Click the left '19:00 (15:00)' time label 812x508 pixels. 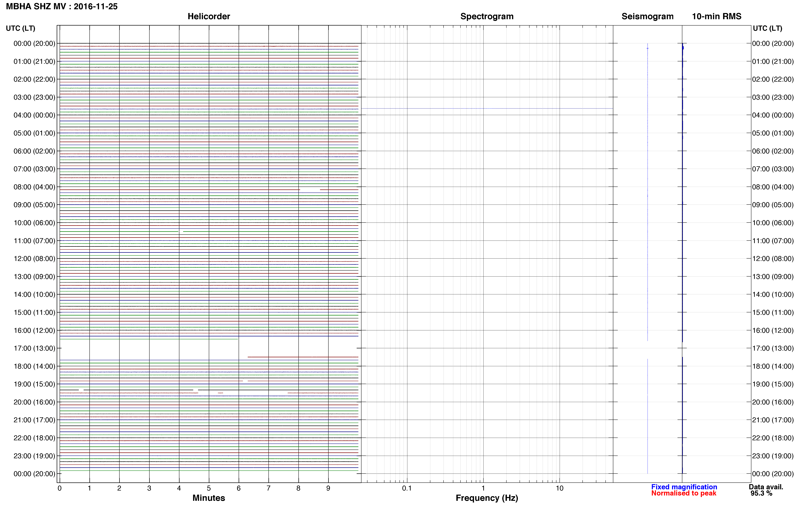[34, 384]
